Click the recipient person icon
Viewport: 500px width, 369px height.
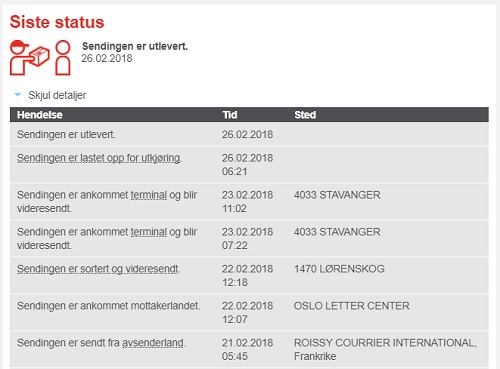click(63, 58)
